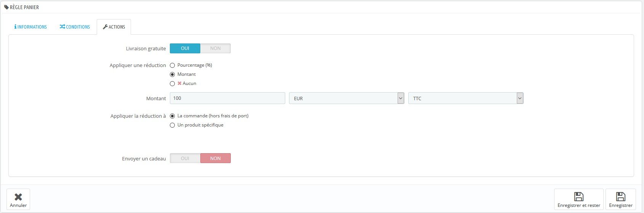
Task: Click the Règle panier header title
Action: (24, 7)
